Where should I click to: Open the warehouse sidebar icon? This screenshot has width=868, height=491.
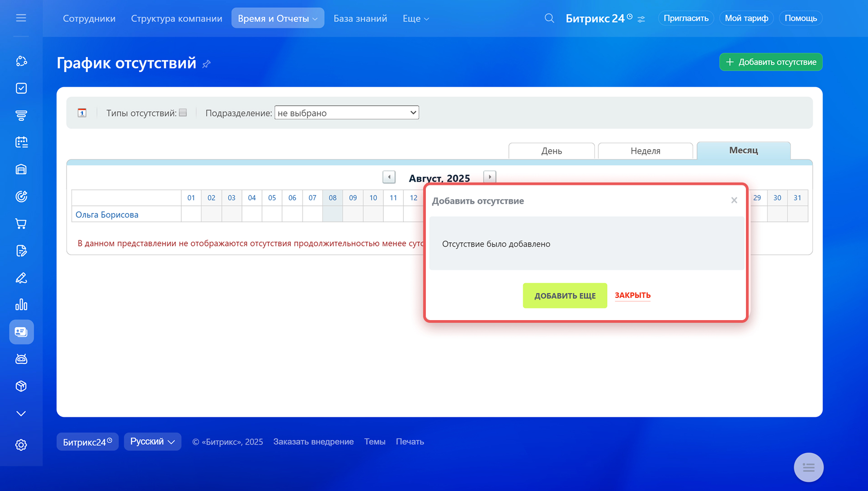click(x=21, y=170)
